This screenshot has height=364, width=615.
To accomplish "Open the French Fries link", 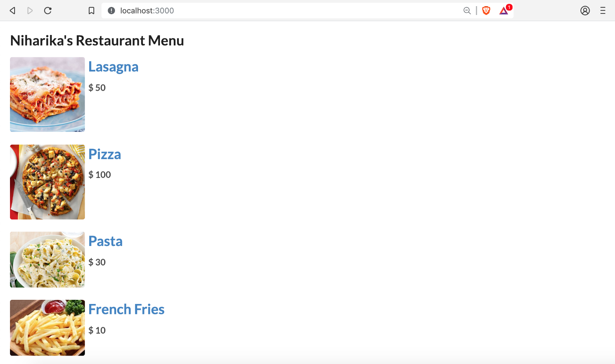I will pos(126,309).
